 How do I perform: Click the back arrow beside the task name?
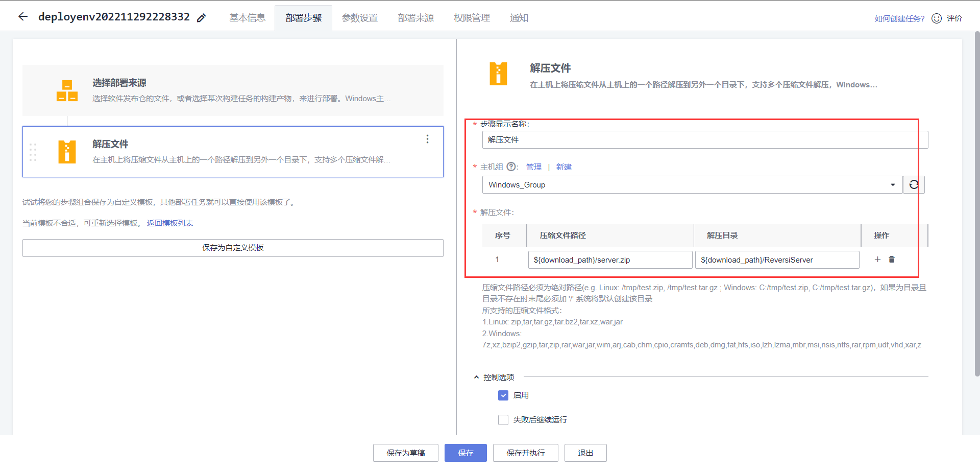[22, 16]
